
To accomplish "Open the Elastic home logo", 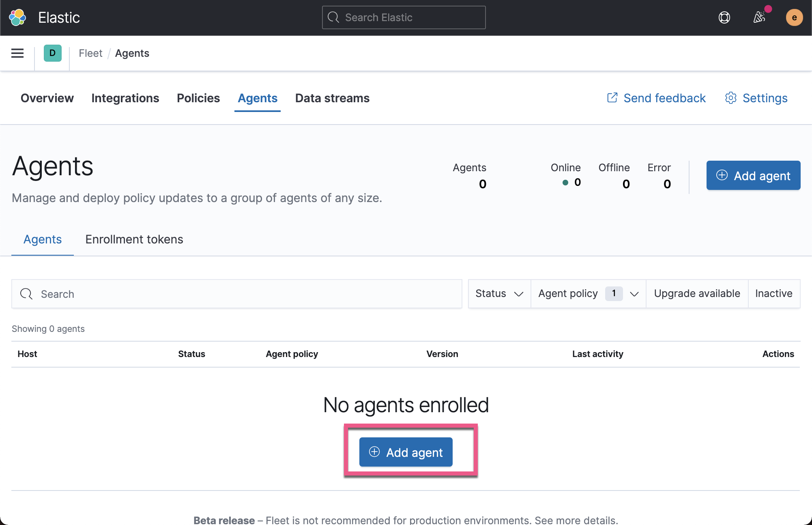I will 17,17.
